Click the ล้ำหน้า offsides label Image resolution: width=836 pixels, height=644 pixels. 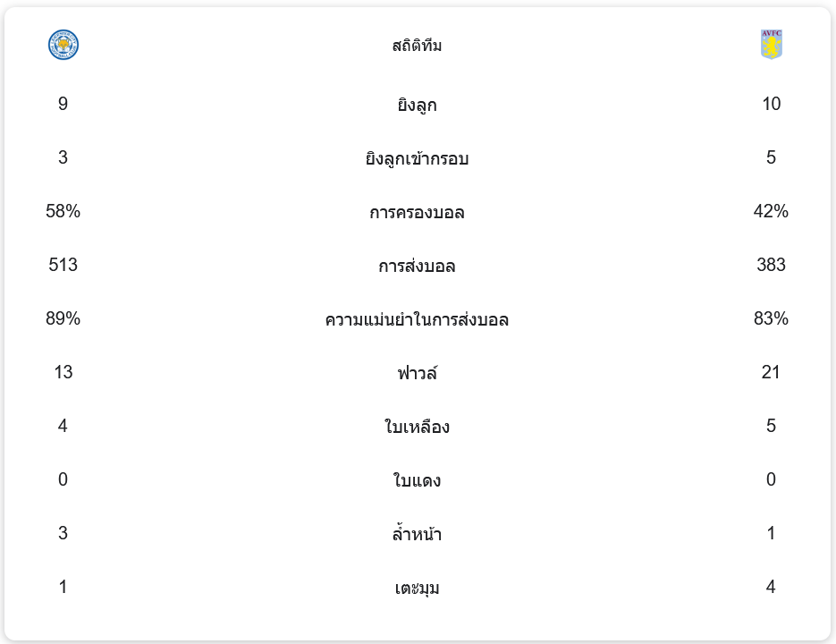pyautogui.click(x=417, y=535)
